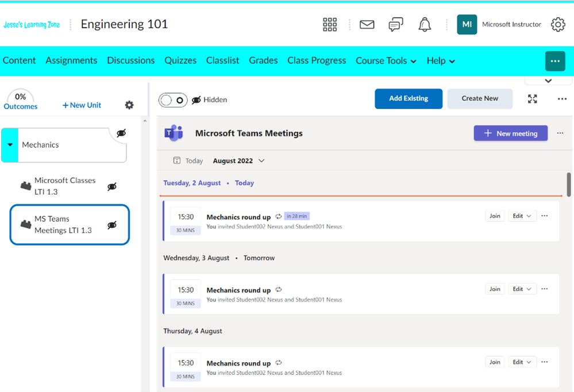
Task: Click Microsoft Classes LTI 1.3 block icon
Action: tap(26, 186)
